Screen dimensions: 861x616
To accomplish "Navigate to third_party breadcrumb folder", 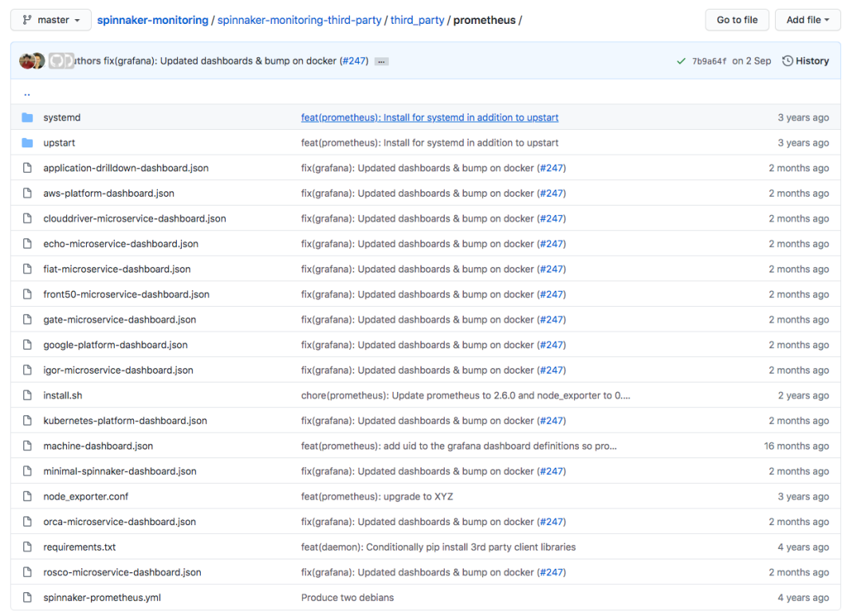I will coord(417,20).
